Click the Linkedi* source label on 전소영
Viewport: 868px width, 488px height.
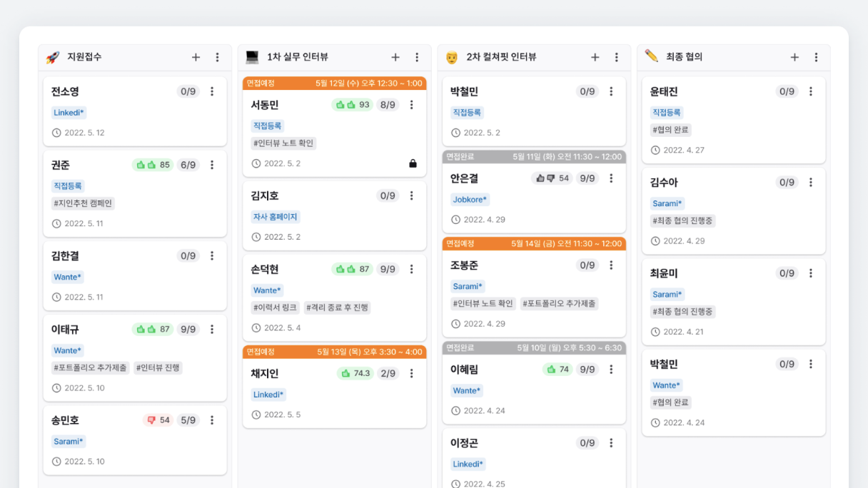tap(69, 113)
